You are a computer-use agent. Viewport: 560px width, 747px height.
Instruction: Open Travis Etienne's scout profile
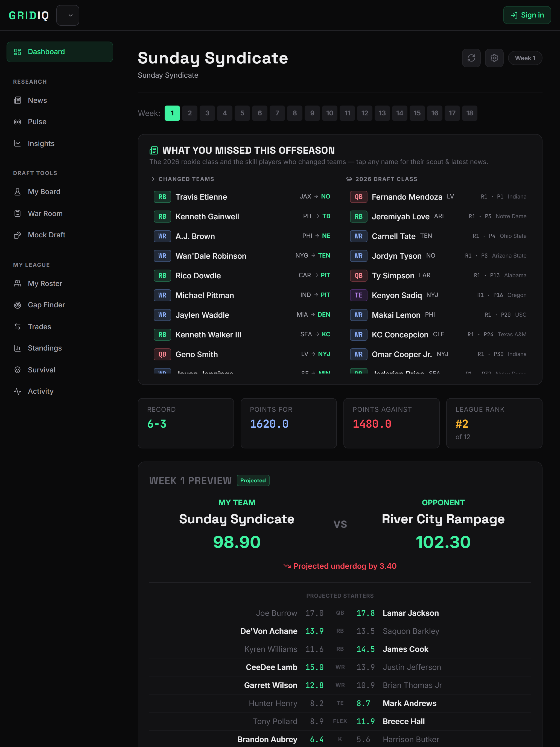coord(201,197)
